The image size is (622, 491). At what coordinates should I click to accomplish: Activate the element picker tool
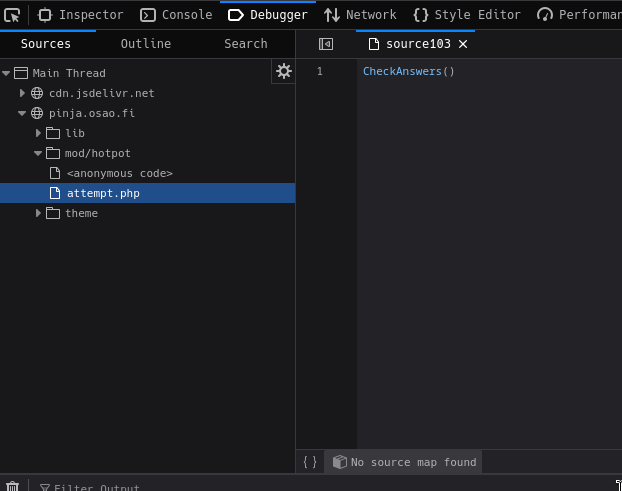[12, 15]
